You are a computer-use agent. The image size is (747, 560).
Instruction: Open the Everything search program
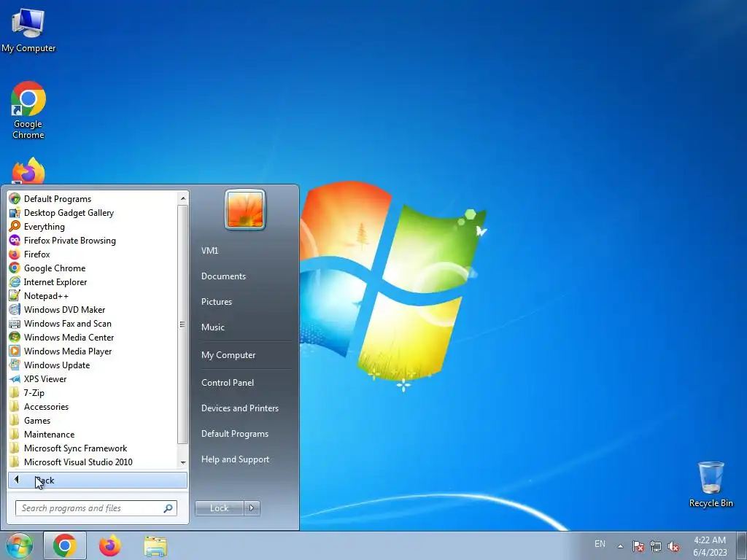coord(93,227)
